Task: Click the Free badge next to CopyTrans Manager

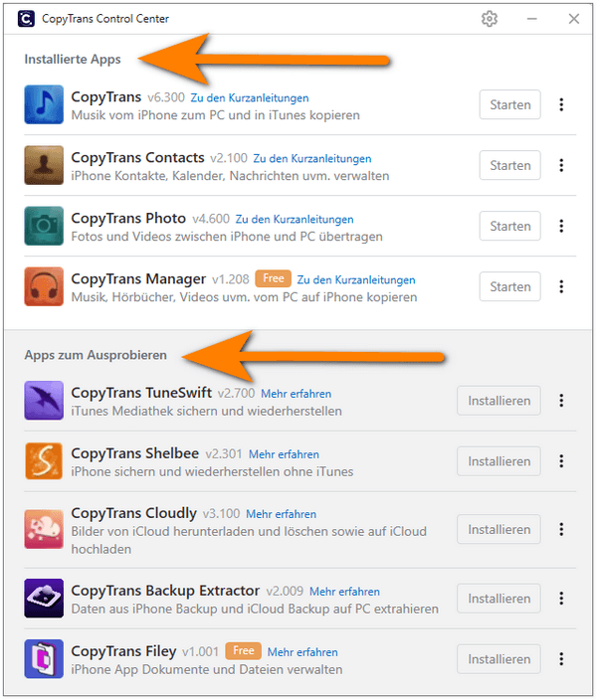Action: (x=273, y=278)
